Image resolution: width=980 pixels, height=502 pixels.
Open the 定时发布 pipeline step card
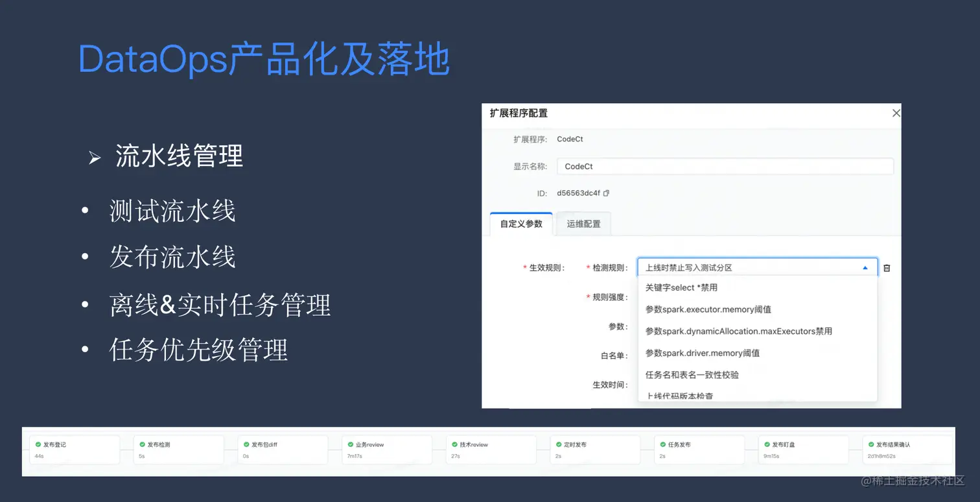595,449
